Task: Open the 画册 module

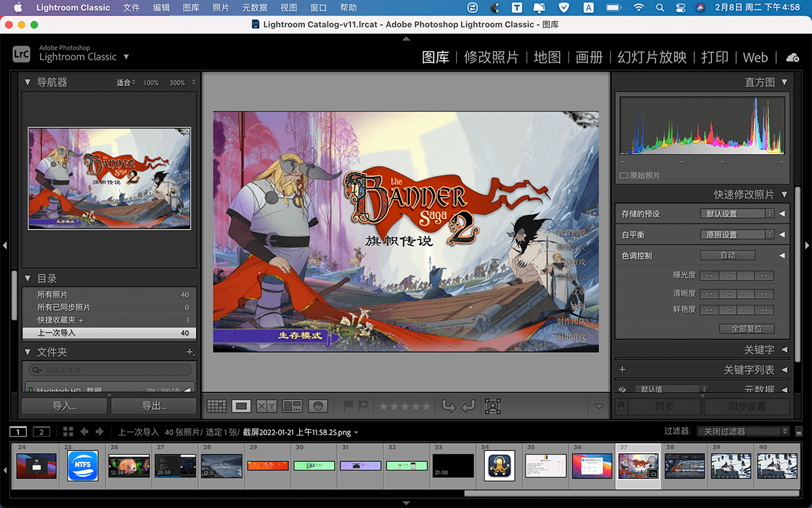Action: pos(589,58)
